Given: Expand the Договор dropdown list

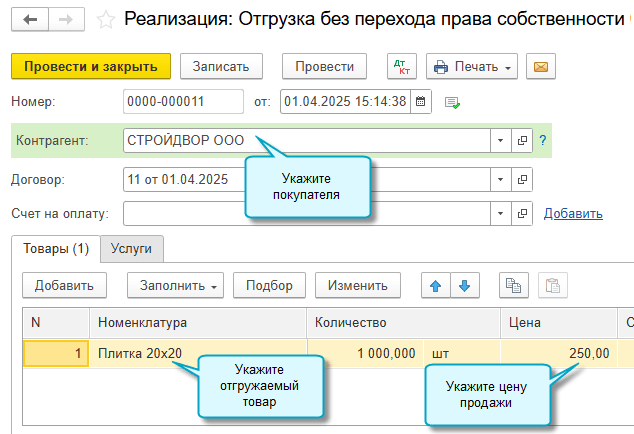Looking at the screenshot, I should 501,179.
